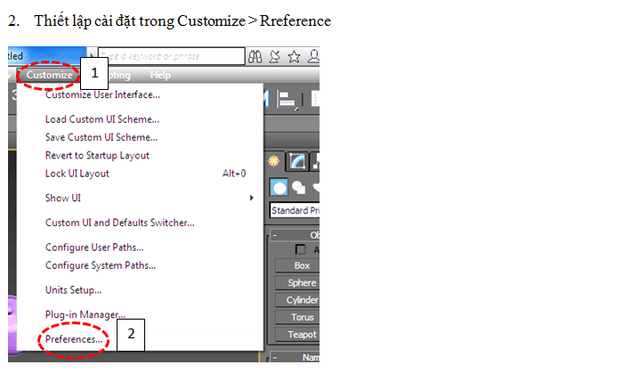Open the Customize menu

[49, 75]
